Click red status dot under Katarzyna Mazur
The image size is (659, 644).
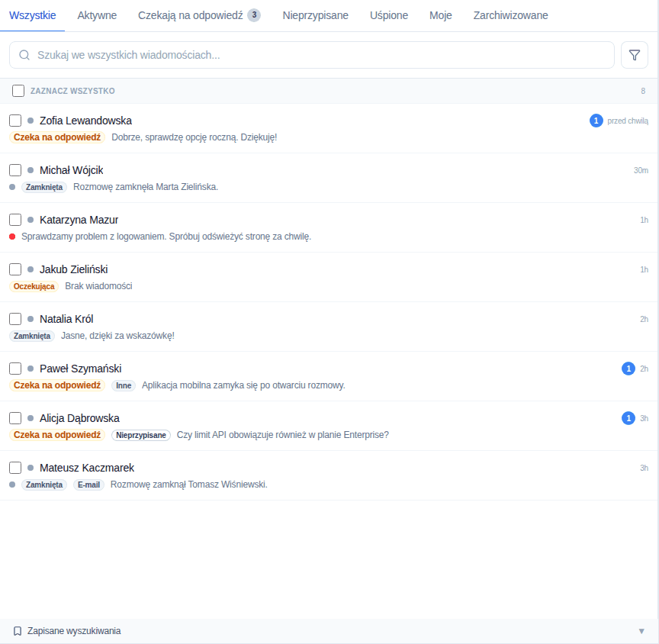(12, 237)
